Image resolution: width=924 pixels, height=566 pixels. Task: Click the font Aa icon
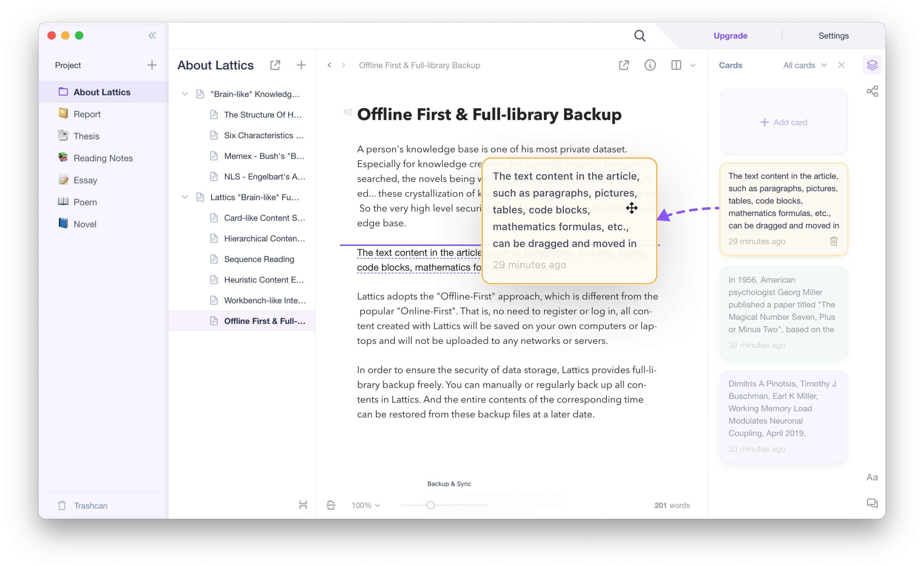[x=872, y=477]
